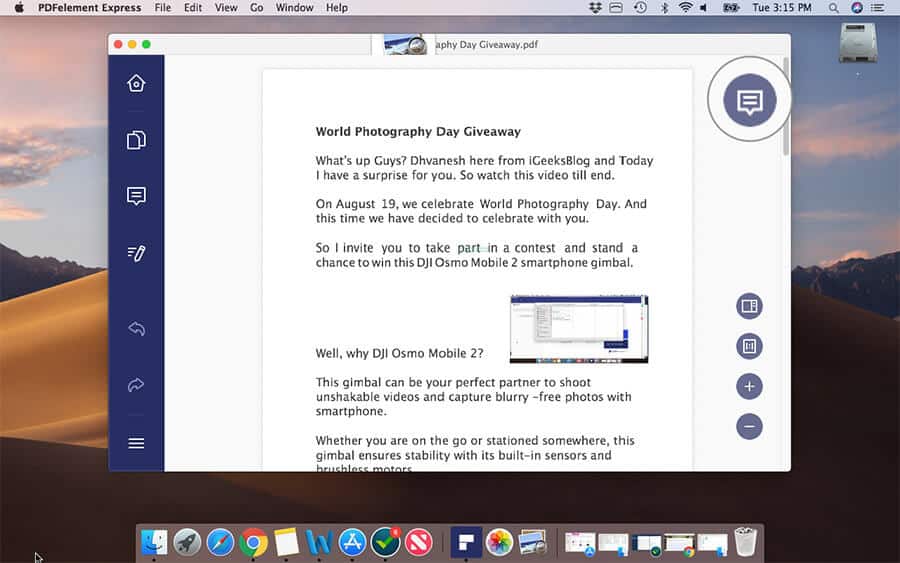This screenshot has height=563, width=900.
Task: Open the Home icon in PDFelement sidebar
Action: point(136,83)
